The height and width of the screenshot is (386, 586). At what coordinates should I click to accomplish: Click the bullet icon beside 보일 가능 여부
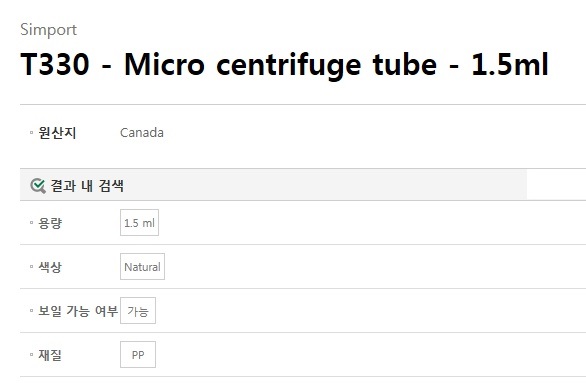coord(31,311)
